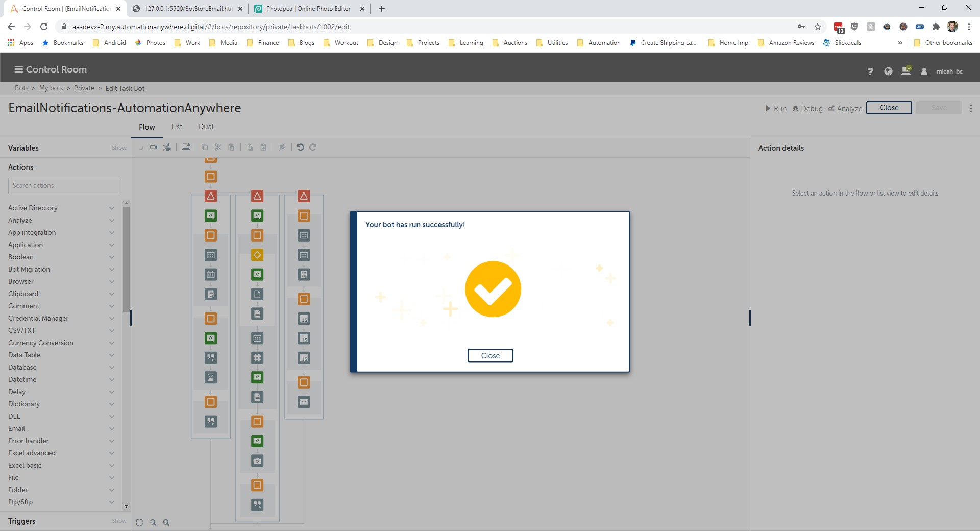Click the Analyze button
The height and width of the screenshot is (531, 980).
click(x=845, y=108)
